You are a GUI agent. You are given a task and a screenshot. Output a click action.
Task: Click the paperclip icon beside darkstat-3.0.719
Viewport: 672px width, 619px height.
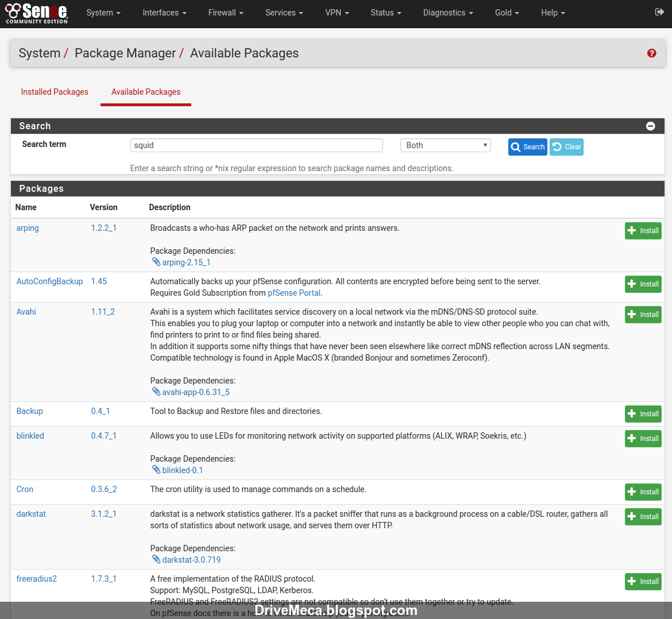(x=156, y=559)
